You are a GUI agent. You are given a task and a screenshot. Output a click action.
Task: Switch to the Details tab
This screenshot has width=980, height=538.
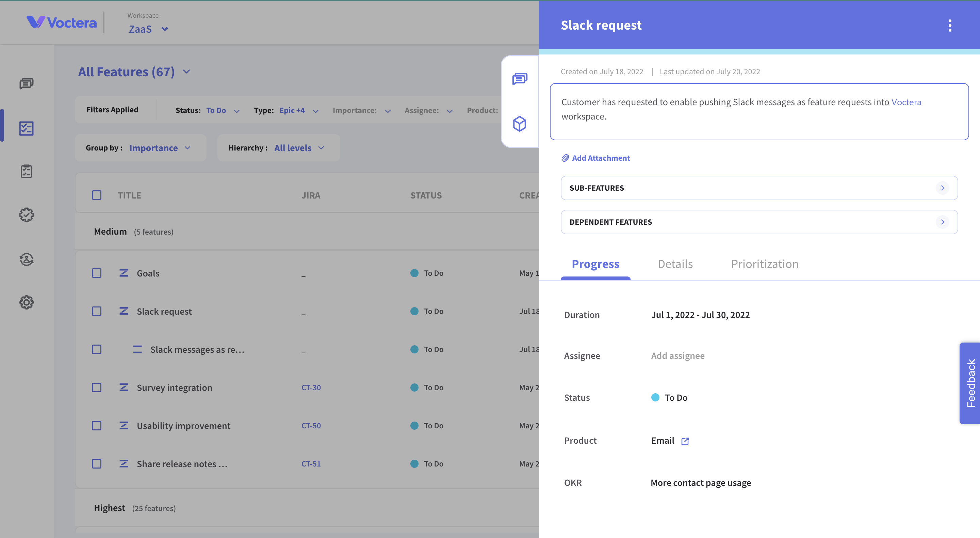pos(675,264)
